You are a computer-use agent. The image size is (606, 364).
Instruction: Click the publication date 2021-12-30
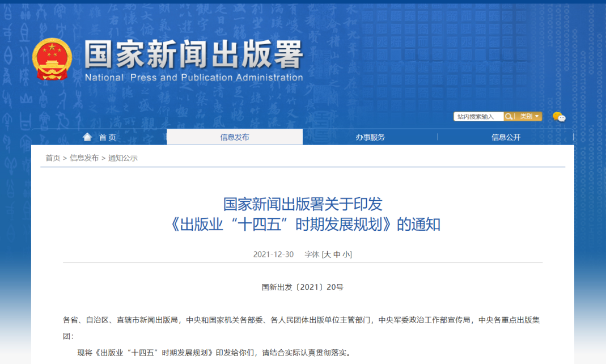pos(273,254)
